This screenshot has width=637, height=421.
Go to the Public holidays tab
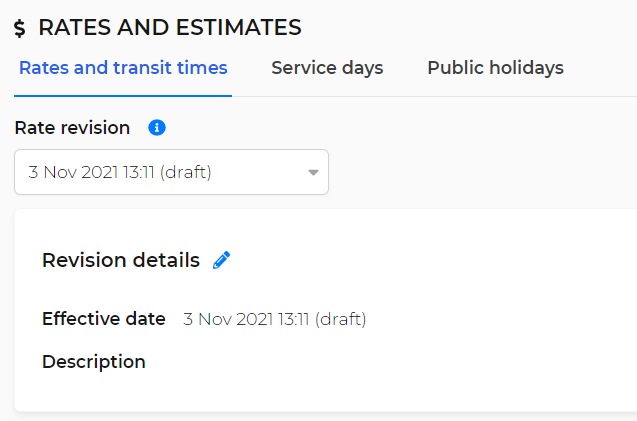(495, 68)
